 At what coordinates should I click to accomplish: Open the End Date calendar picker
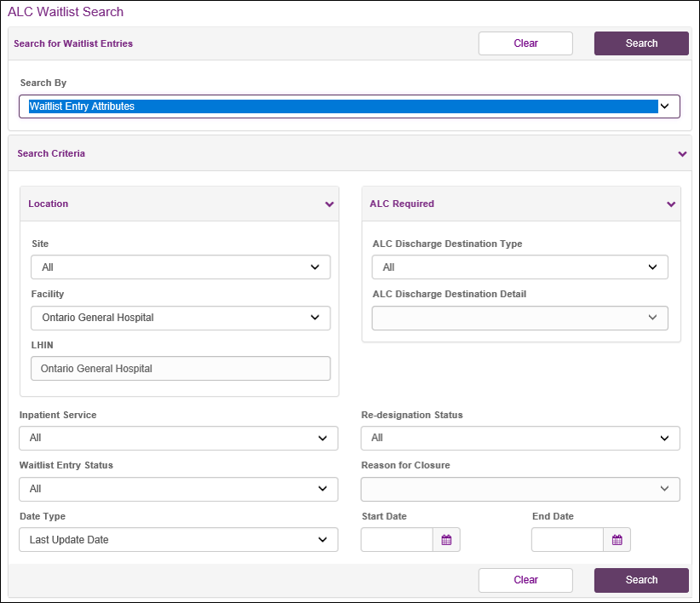click(617, 540)
